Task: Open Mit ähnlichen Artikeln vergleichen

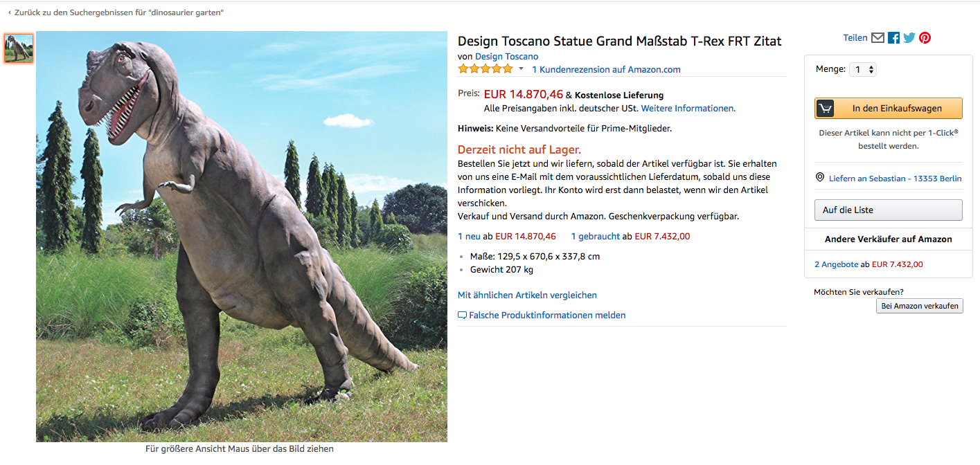Action: click(x=527, y=295)
